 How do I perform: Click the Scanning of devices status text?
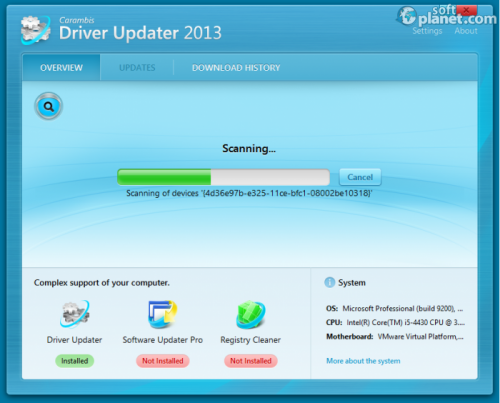(249, 193)
